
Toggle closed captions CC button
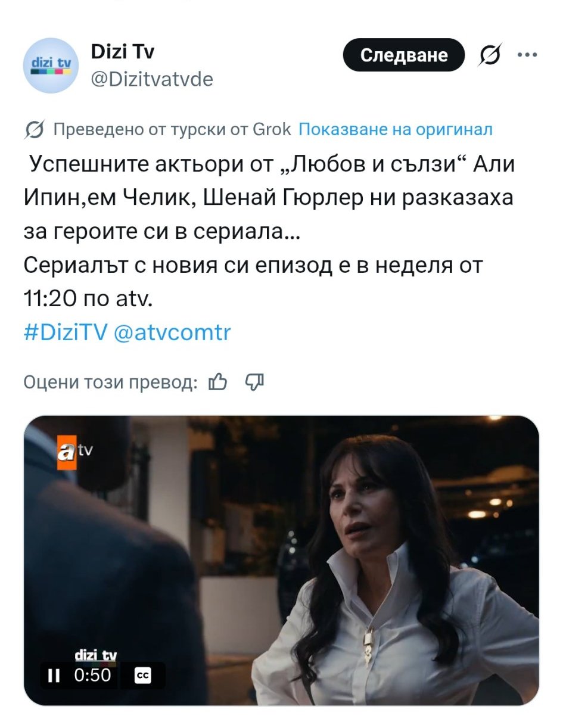(x=143, y=675)
